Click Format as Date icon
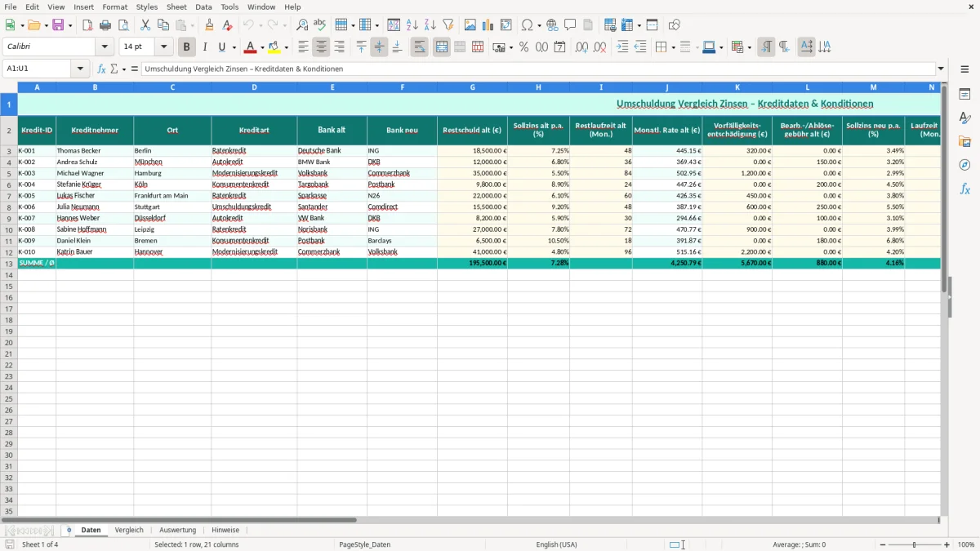The width and height of the screenshot is (980, 551). tap(560, 47)
